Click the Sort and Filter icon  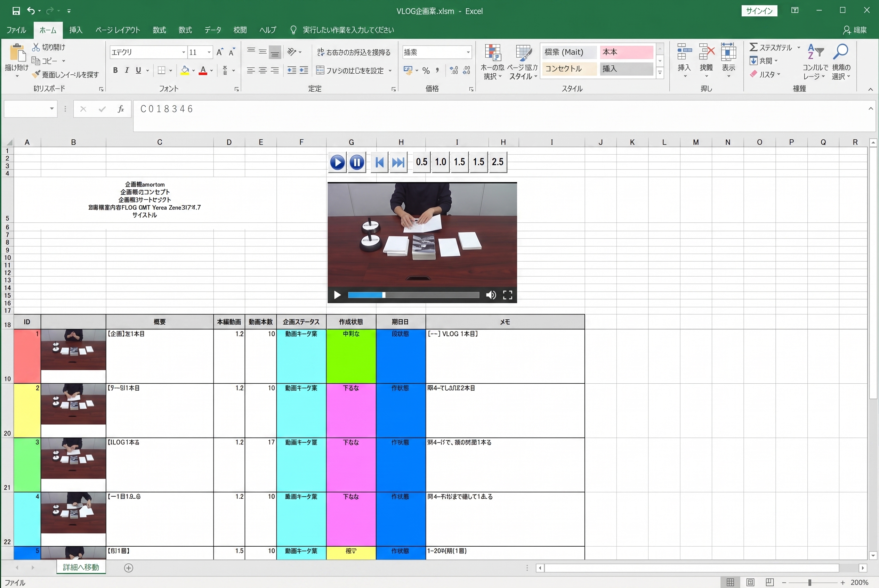[x=816, y=52]
